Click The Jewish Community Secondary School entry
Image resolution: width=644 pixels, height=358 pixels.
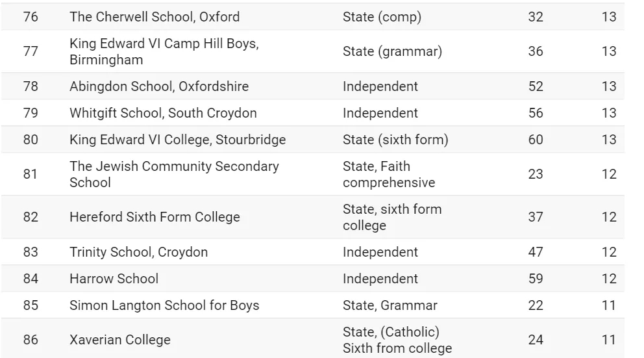tap(174, 174)
